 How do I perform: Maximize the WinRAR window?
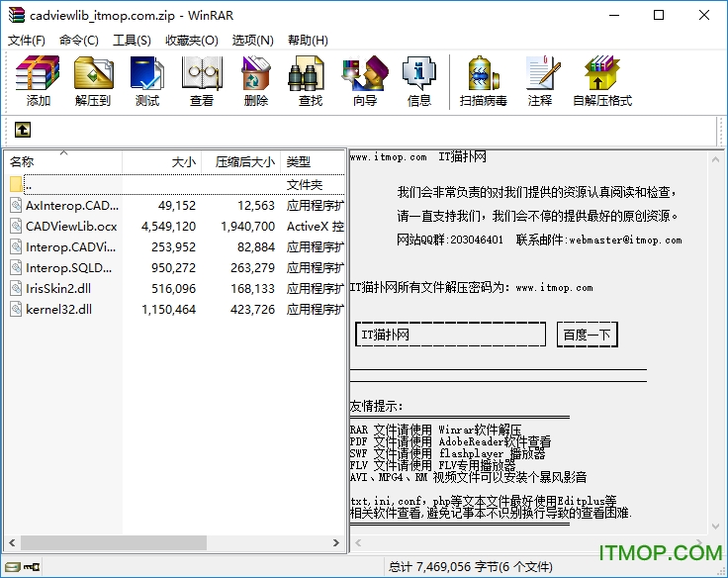tap(659, 15)
